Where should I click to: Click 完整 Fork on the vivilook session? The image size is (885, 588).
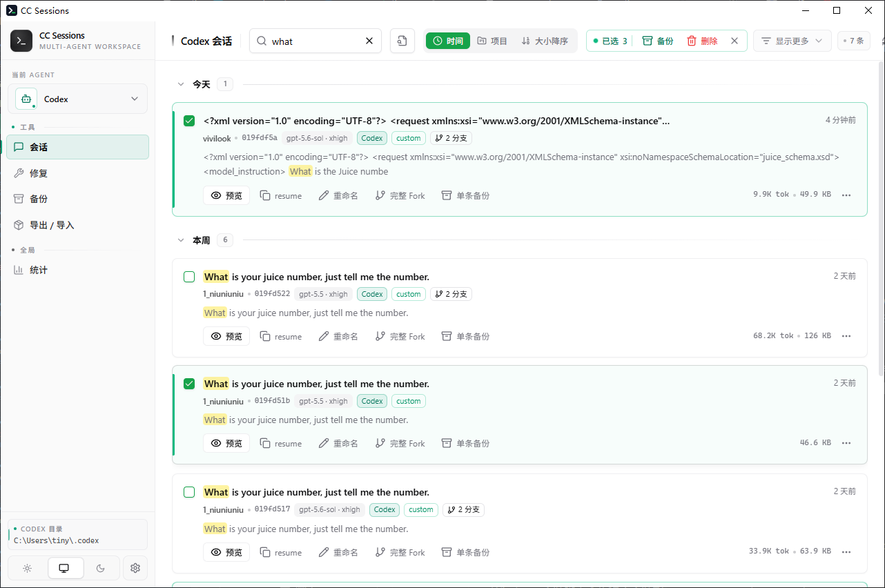(x=400, y=195)
